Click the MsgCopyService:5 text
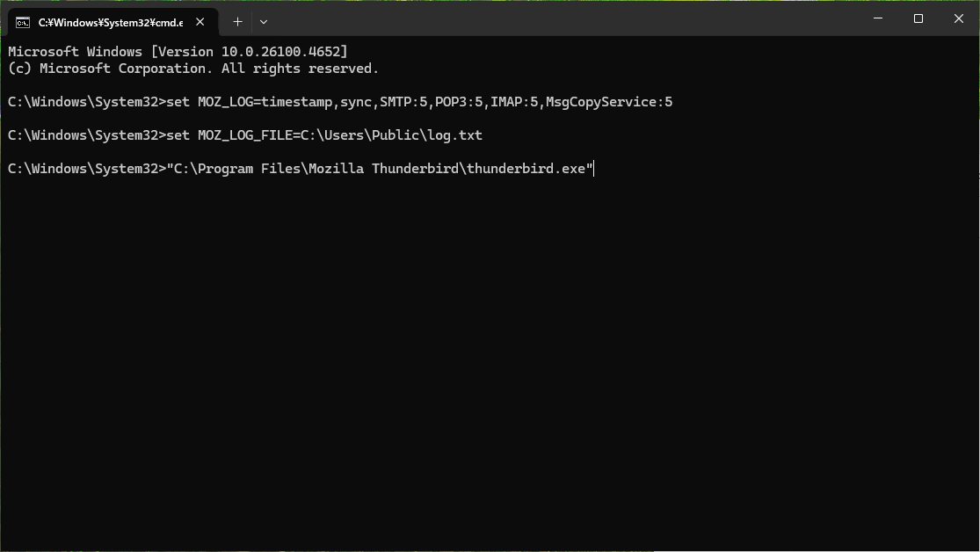 [608, 102]
